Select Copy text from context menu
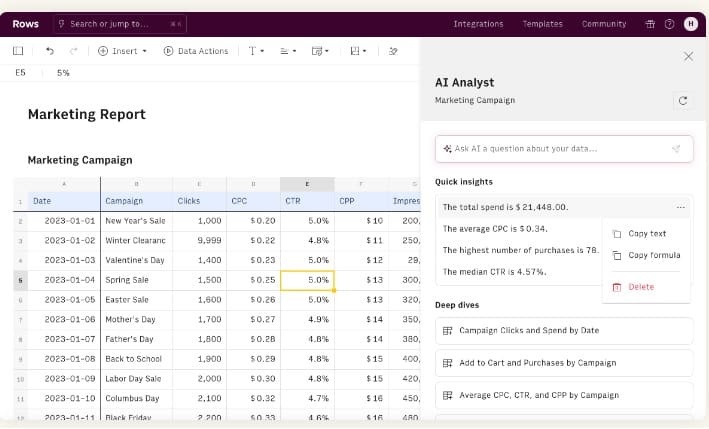 (x=646, y=234)
